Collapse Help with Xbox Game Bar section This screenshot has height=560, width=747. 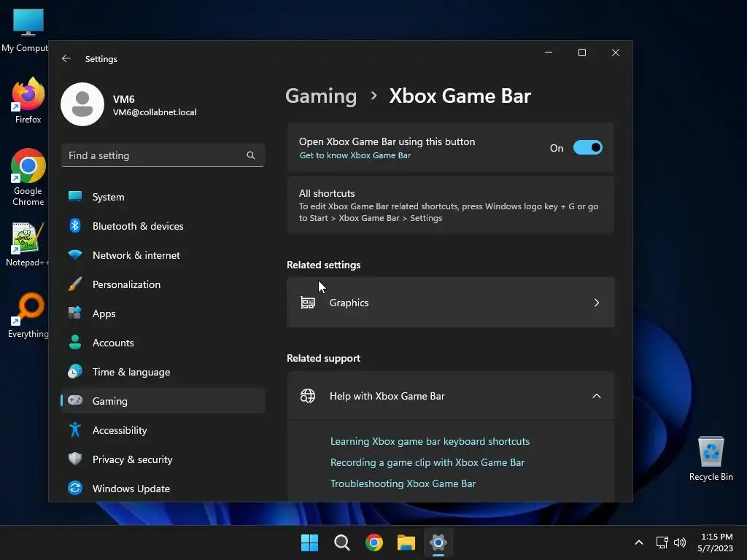point(596,396)
